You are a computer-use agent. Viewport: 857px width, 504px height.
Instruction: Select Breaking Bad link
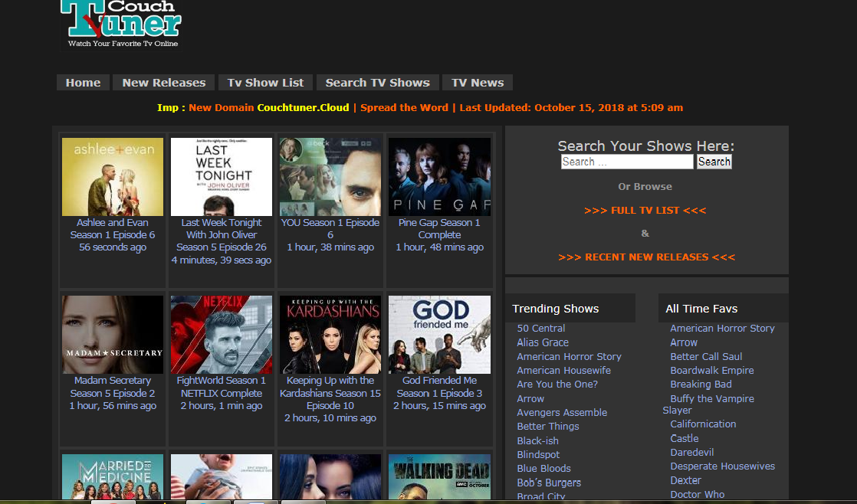tap(701, 384)
